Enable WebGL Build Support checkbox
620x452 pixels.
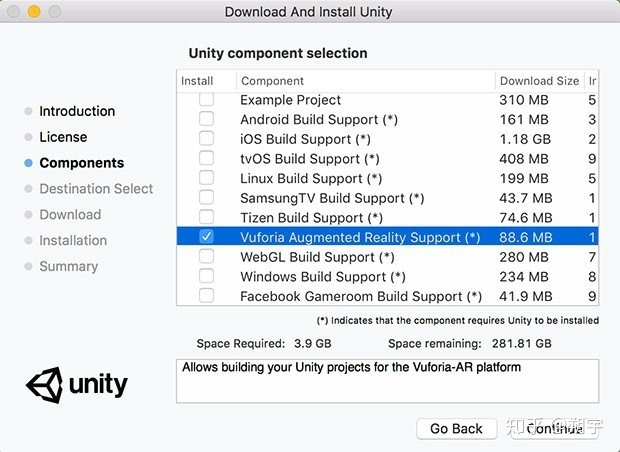pos(206,256)
